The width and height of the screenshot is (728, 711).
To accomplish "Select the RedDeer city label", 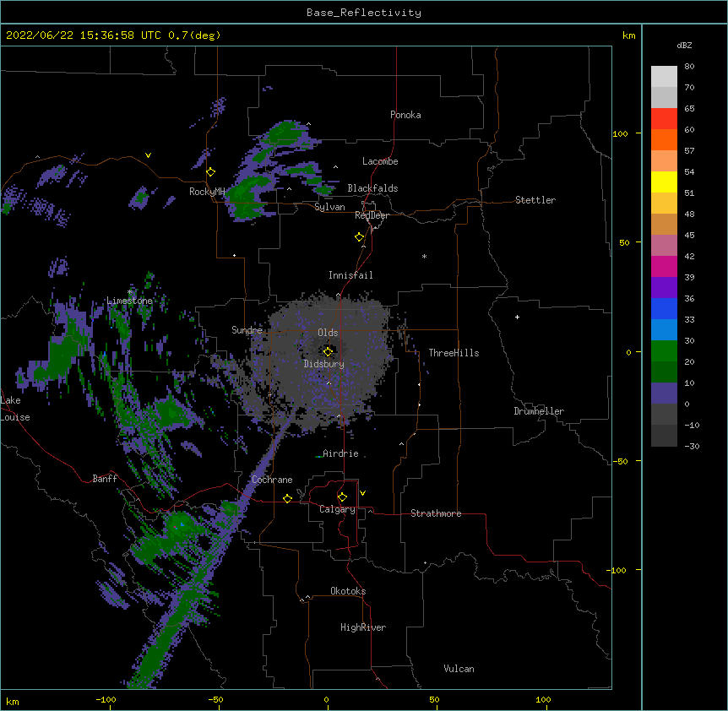I will pyautogui.click(x=372, y=215).
